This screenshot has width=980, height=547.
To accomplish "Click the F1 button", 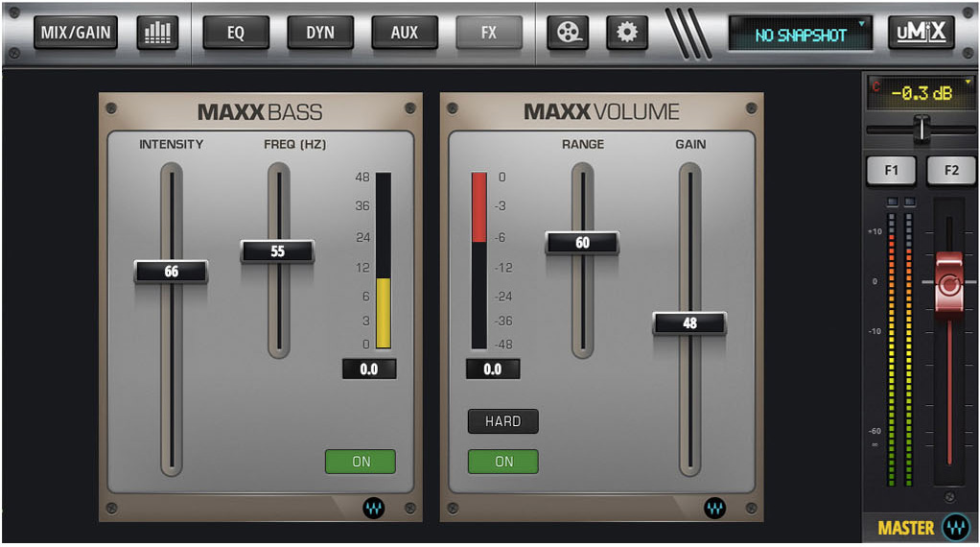I will pos(891,170).
